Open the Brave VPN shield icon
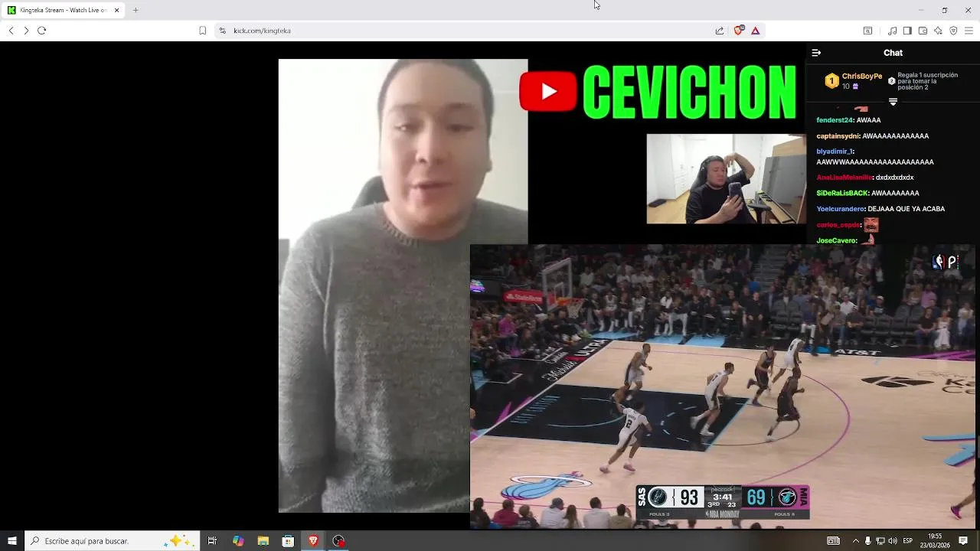 (x=953, y=31)
